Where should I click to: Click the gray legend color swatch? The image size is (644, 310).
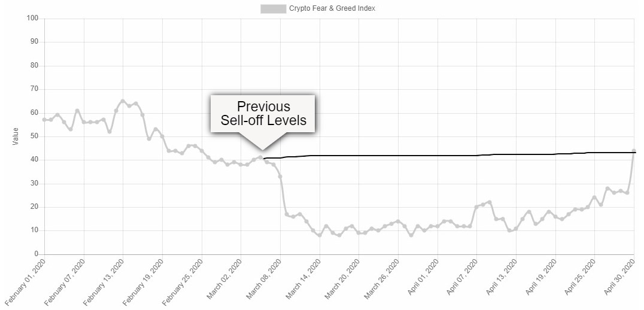point(273,8)
